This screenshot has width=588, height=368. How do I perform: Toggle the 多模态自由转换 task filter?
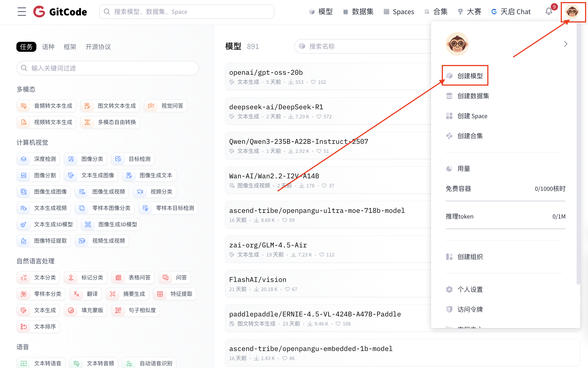point(110,122)
